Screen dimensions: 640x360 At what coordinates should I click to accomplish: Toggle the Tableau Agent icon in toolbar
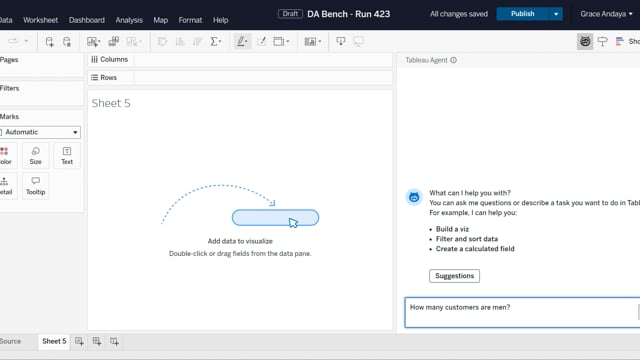585,41
